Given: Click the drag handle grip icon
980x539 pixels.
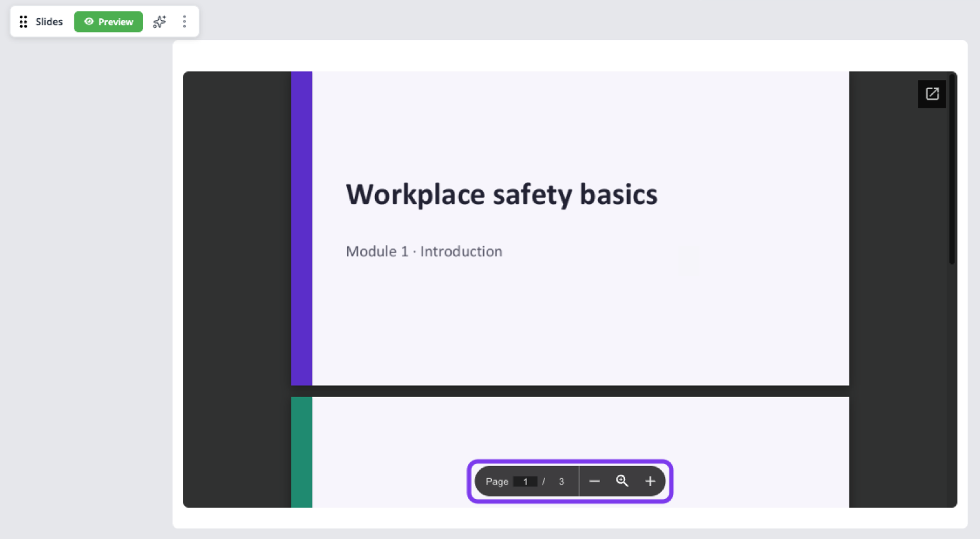Looking at the screenshot, I should point(23,22).
